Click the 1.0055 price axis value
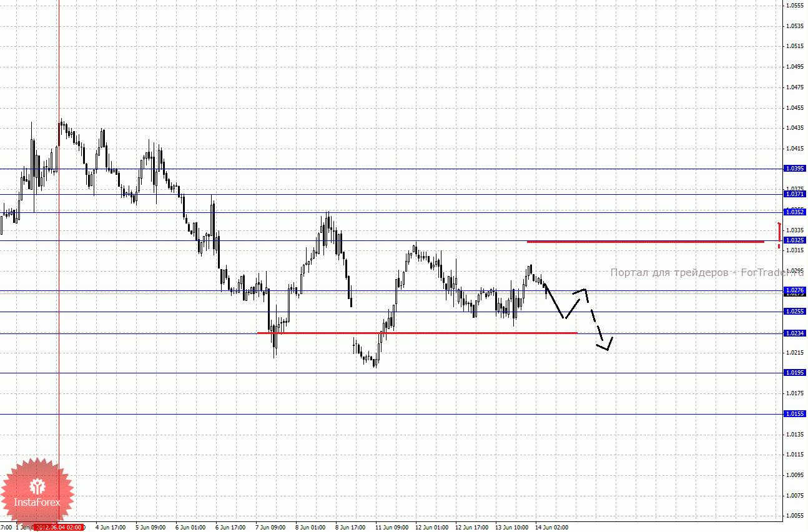The image size is (808, 532). click(x=795, y=516)
